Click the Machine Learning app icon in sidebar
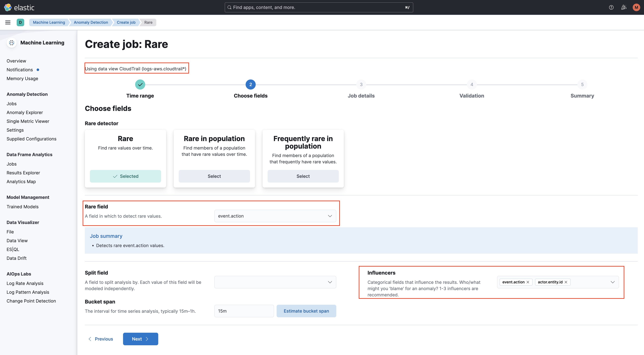The height and width of the screenshot is (355, 644). pos(11,42)
